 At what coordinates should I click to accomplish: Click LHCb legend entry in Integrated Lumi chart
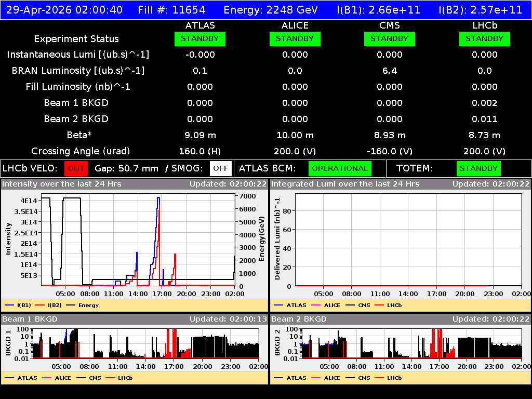click(388, 305)
